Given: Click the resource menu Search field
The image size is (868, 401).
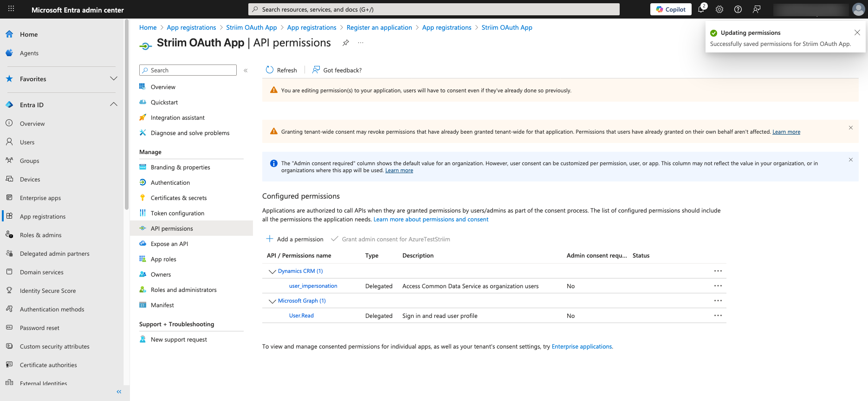Looking at the screenshot, I should pyautogui.click(x=188, y=70).
